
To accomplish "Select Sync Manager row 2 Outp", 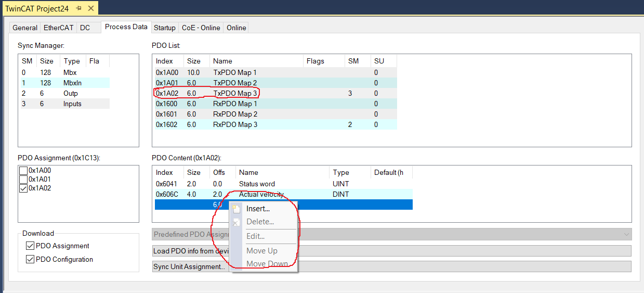I will pyautogui.click(x=63, y=93).
